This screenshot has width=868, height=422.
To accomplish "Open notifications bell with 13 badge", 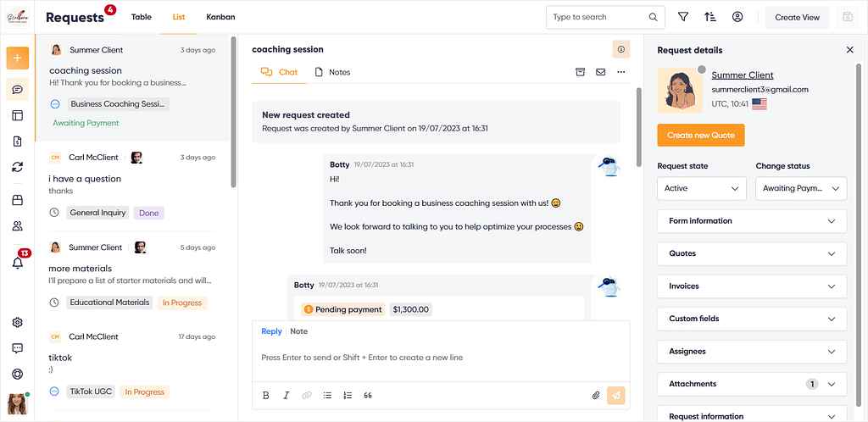I will [19, 262].
